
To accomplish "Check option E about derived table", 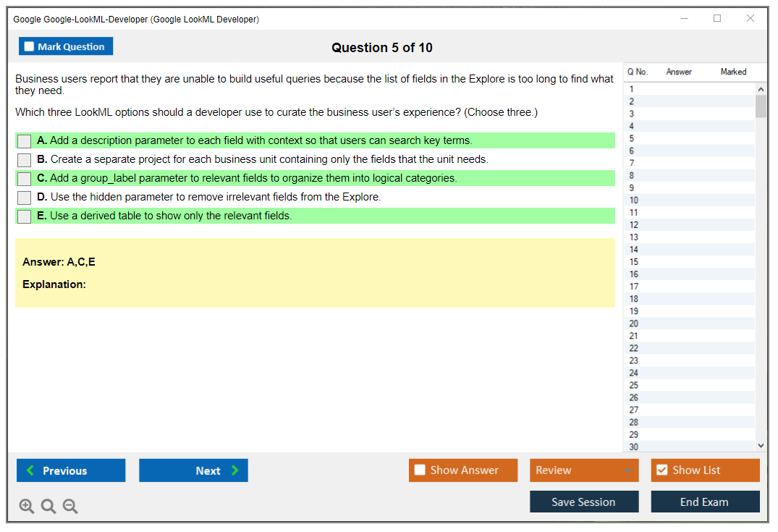I will tap(25, 216).
